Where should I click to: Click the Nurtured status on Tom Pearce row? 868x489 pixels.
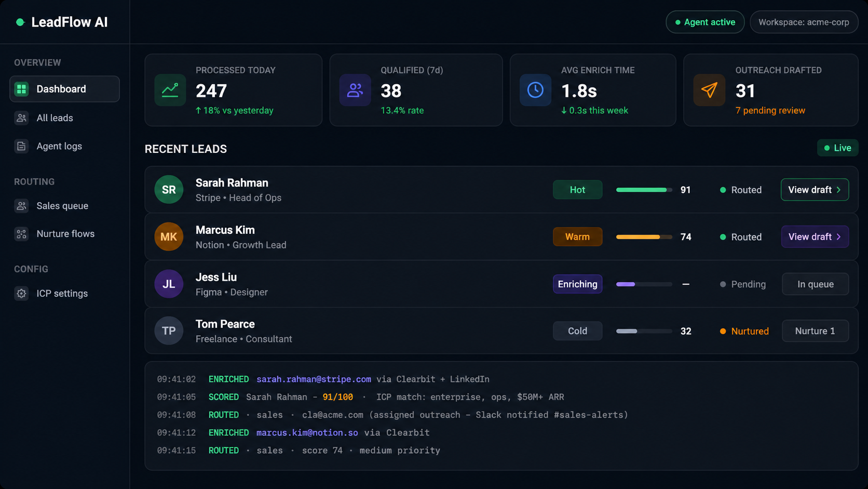(744, 331)
